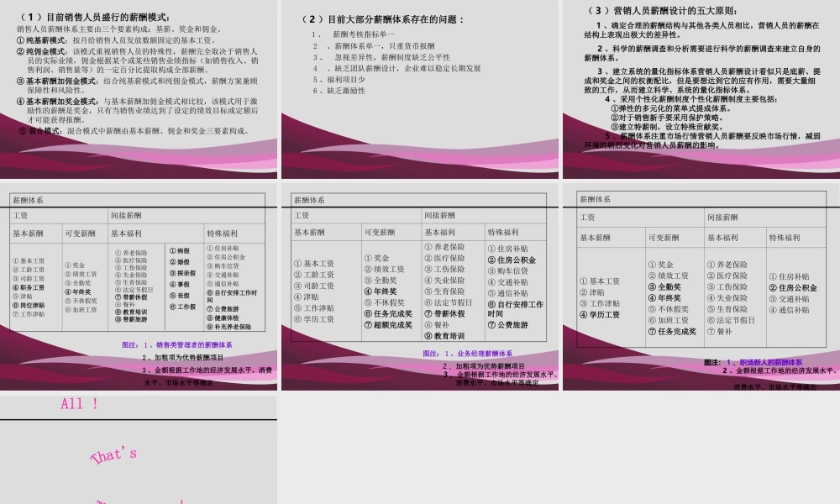Click the 教育培训 cell in the middle table

(x=446, y=336)
